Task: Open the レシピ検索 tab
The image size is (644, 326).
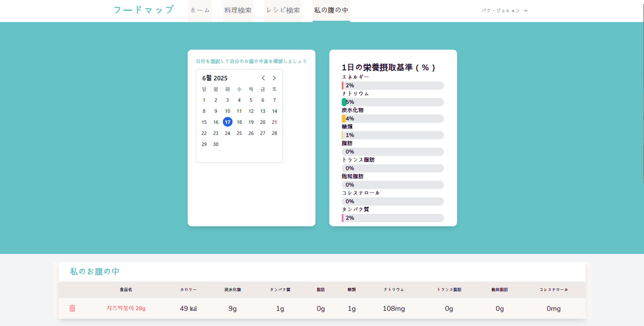Action: tap(283, 11)
